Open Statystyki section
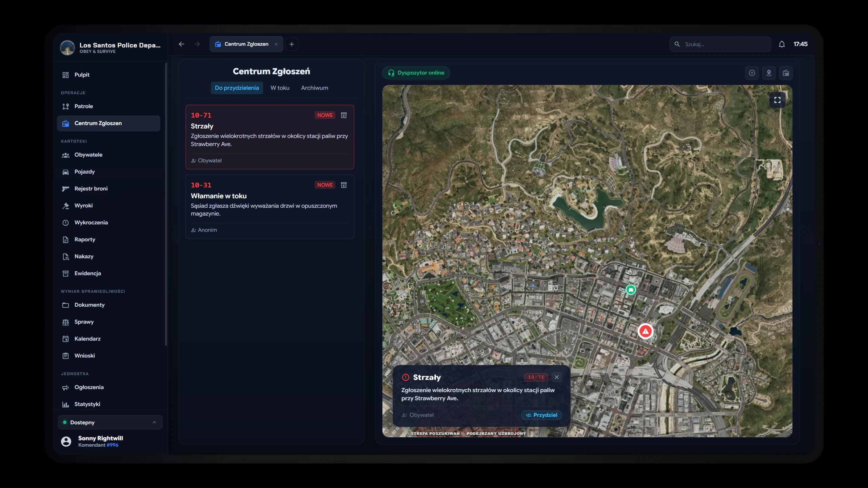 (108, 404)
